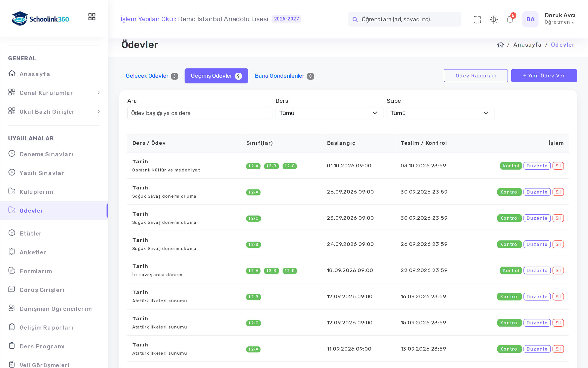Open the notifications bell
588x368 pixels.
click(x=510, y=19)
